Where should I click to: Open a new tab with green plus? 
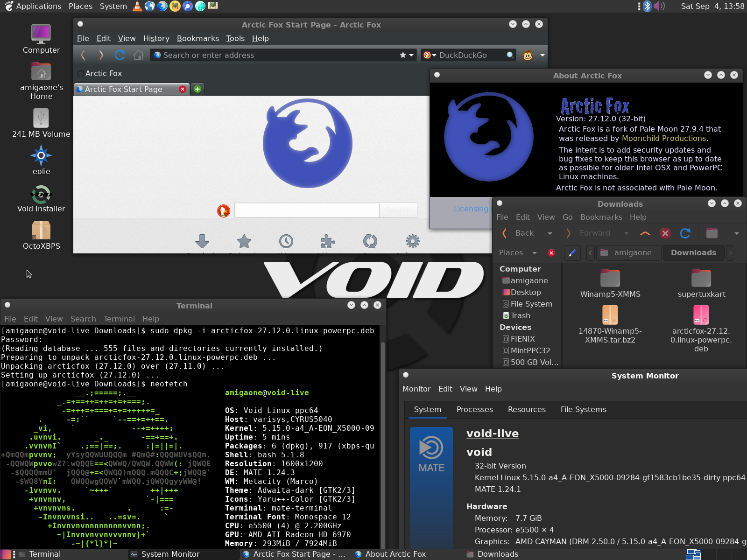pyautogui.click(x=197, y=89)
